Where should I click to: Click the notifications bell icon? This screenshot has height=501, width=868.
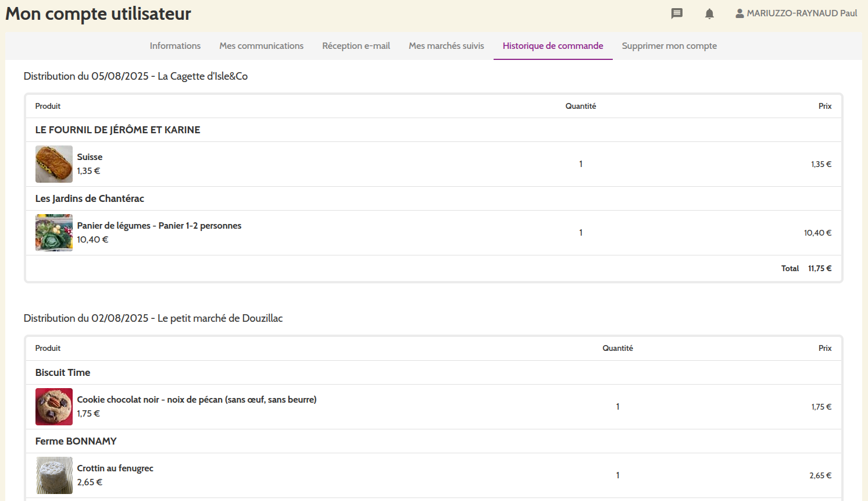pos(709,13)
